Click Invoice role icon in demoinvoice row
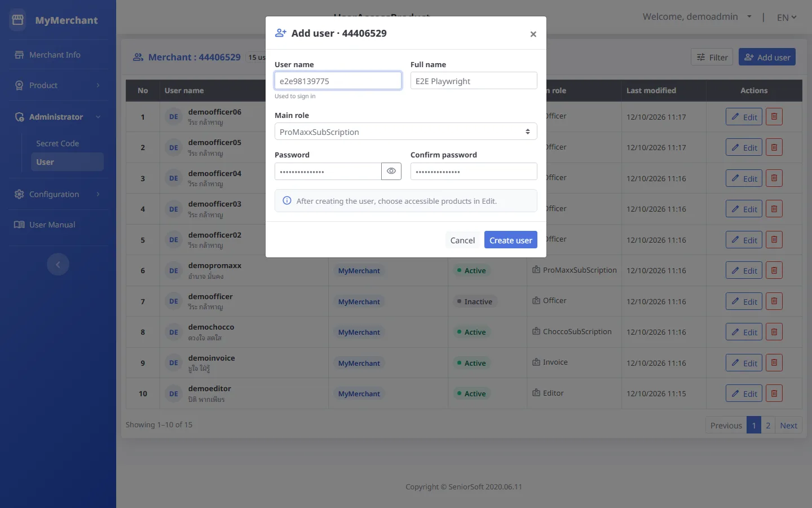Viewport: 812px width, 508px height. (536, 362)
